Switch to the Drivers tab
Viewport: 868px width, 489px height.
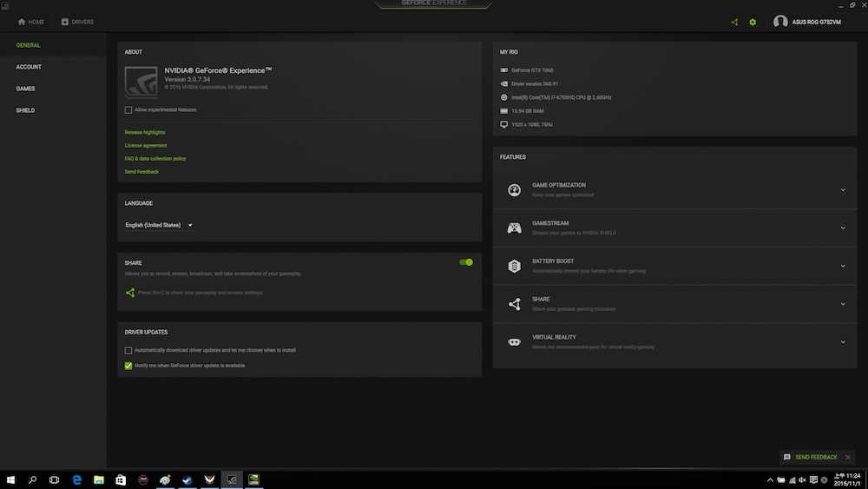point(77,22)
